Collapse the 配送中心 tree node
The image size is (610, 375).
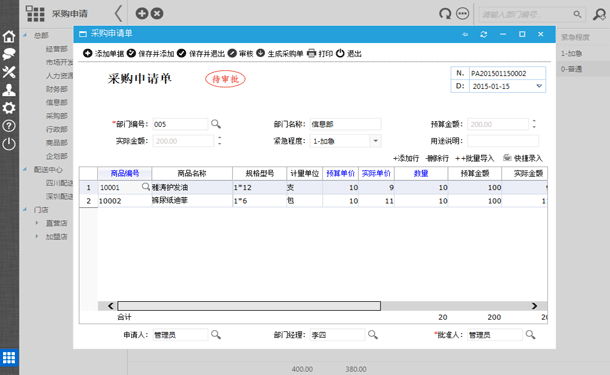click(25, 169)
